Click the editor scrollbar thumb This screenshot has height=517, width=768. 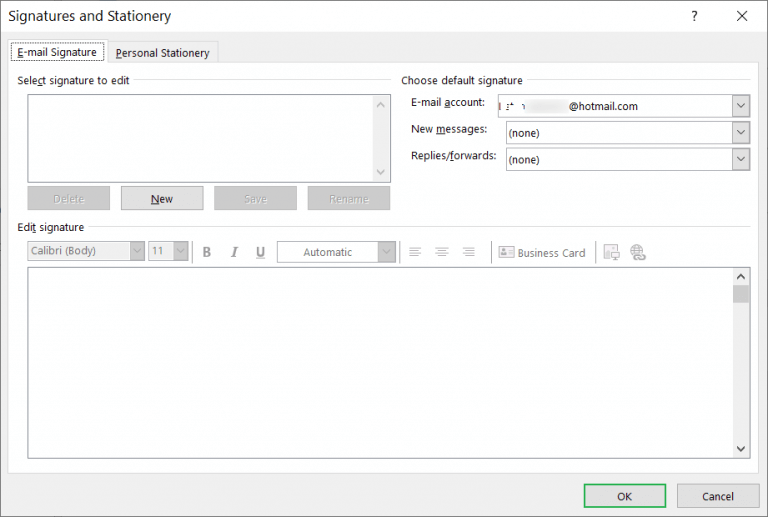[741, 294]
